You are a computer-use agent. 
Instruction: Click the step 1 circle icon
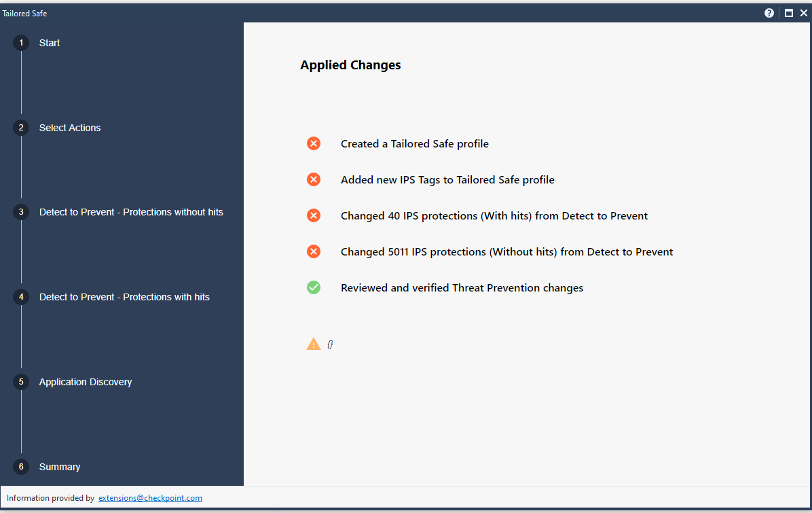[x=21, y=43]
